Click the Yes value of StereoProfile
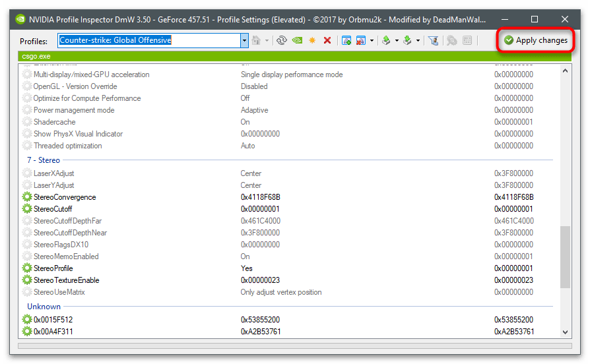This screenshot has height=364, width=590. click(x=246, y=268)
